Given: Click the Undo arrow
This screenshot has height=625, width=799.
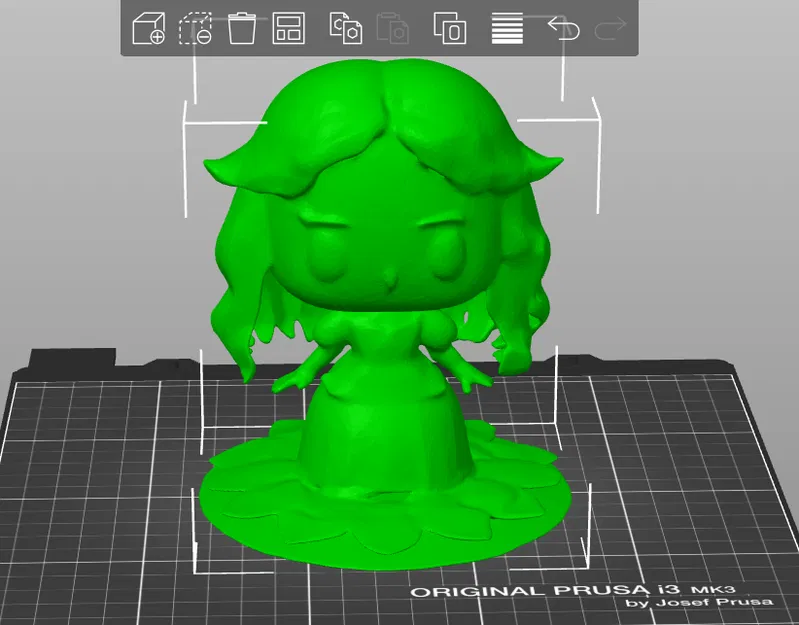Looking at the screenshot, I should pos(564,28).
